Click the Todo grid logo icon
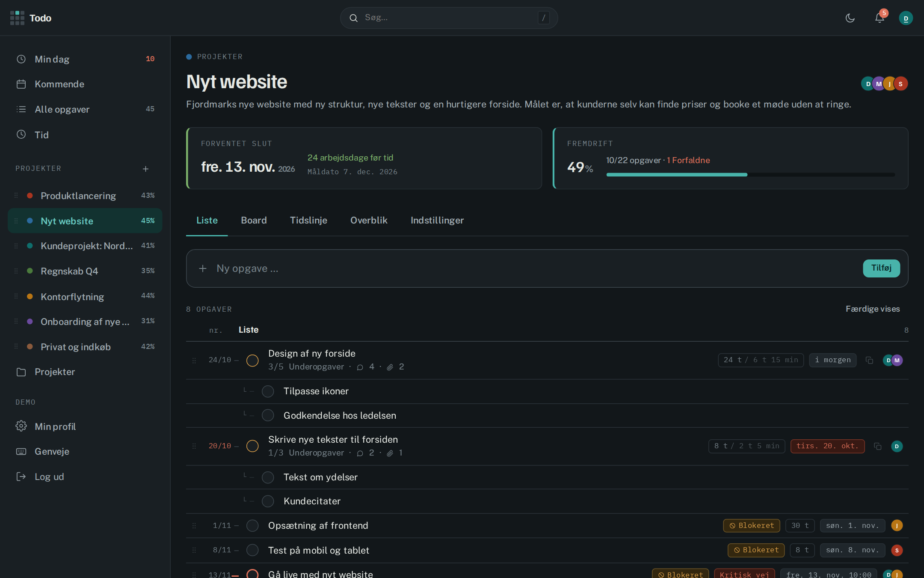 (x=17, y=18)
